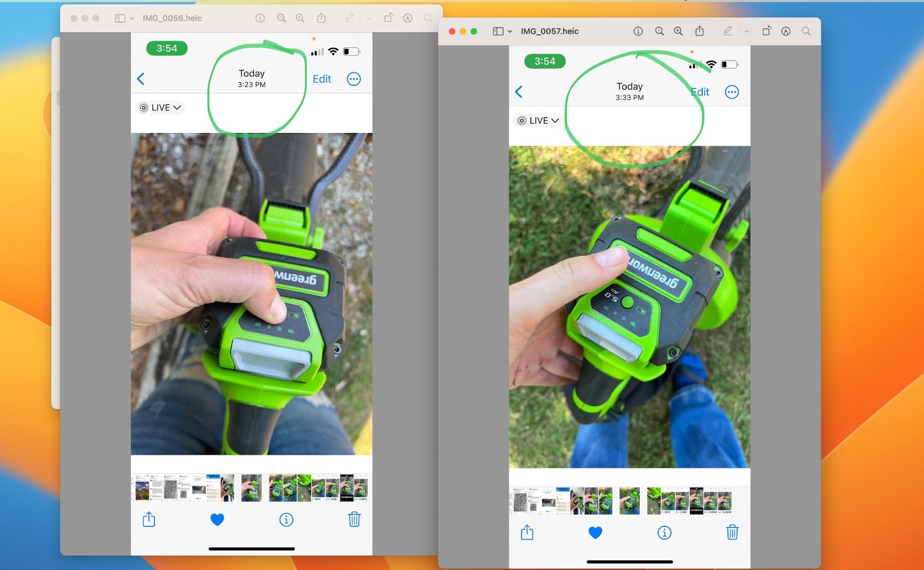
Task: Open share menu in IMG_0057.heic toolbar
Action: (x=700, y=31)
